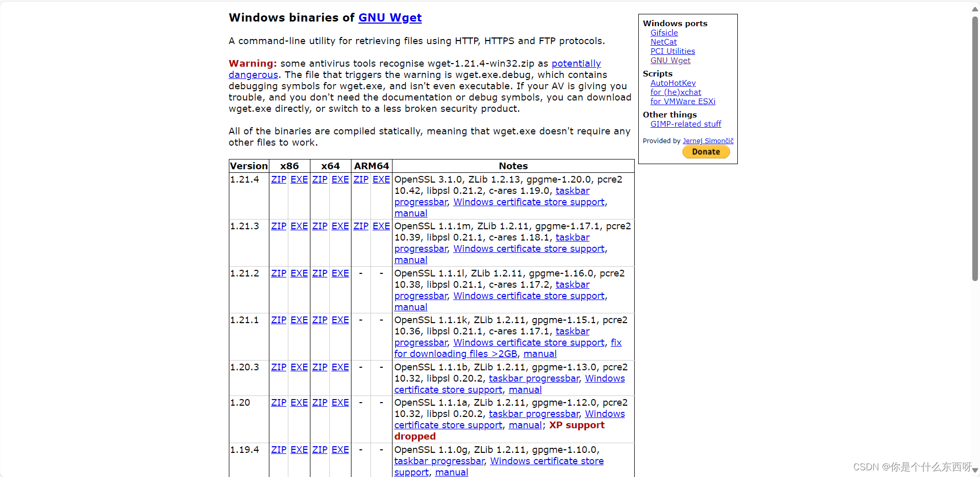The height and width of the screenshot is (477, 980).
Task: Open the manual link for 1.21.2
Action: pyautogui.click(x=411, y=307)
